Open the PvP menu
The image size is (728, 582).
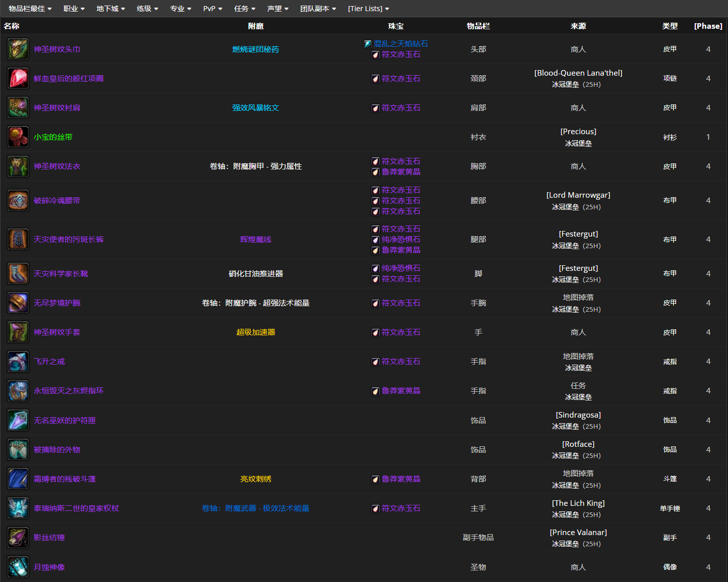pos(212,9)
